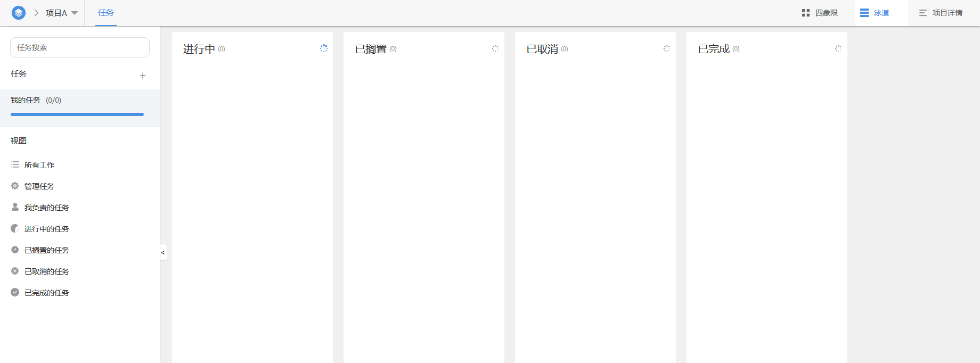Show 已完成的任务 view
980x363 pixels.
tap(47, 293)
